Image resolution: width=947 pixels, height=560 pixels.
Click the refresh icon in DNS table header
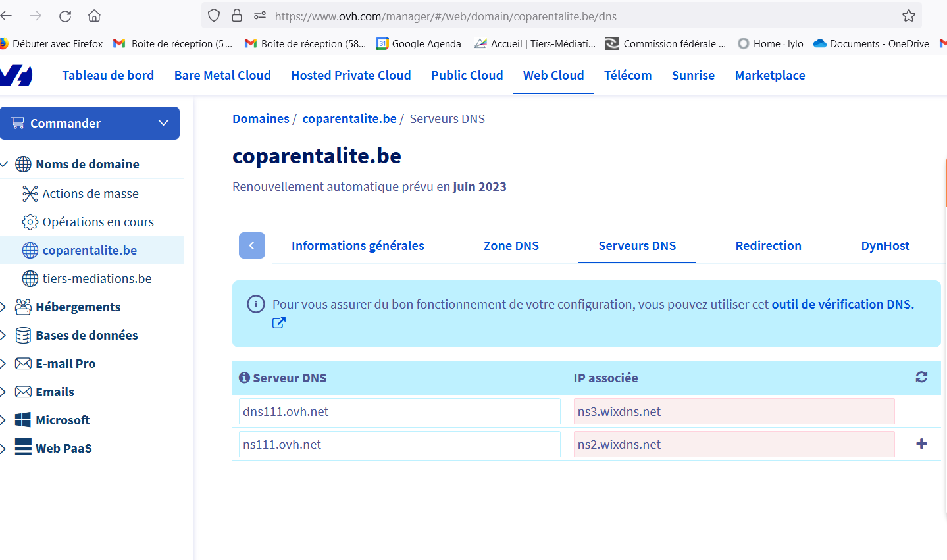[921, 377]
